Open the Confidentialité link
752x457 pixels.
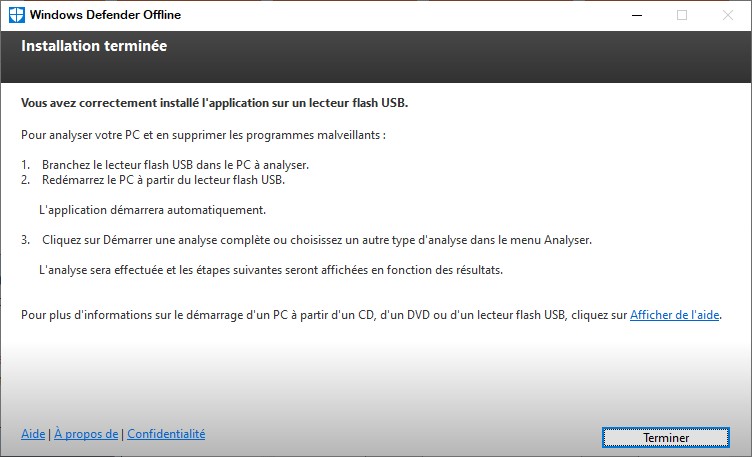[166, 434]
